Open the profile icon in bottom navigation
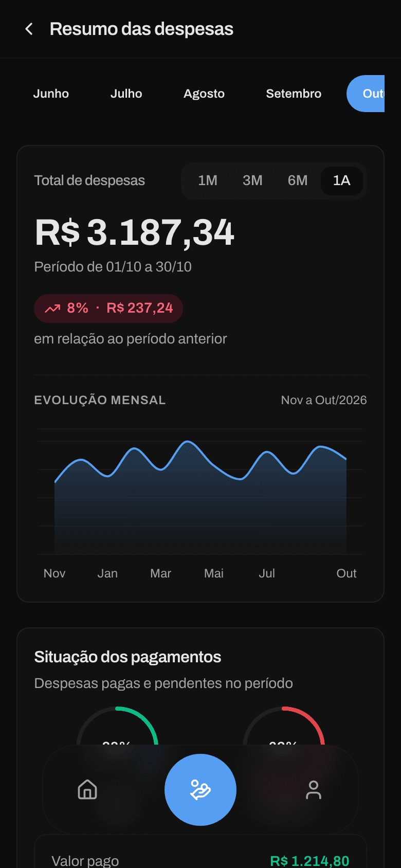Viewport: 401px width, 868px height. [x=314, y=789]
